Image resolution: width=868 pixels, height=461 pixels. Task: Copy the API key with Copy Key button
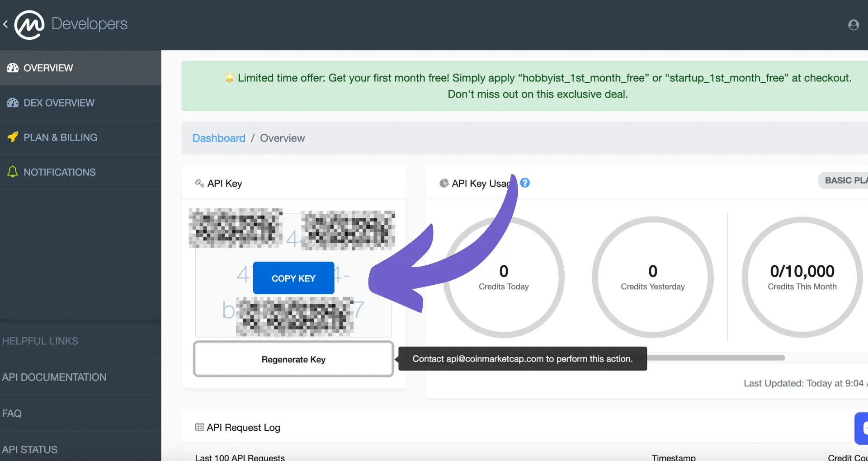(x=293, y=278)
